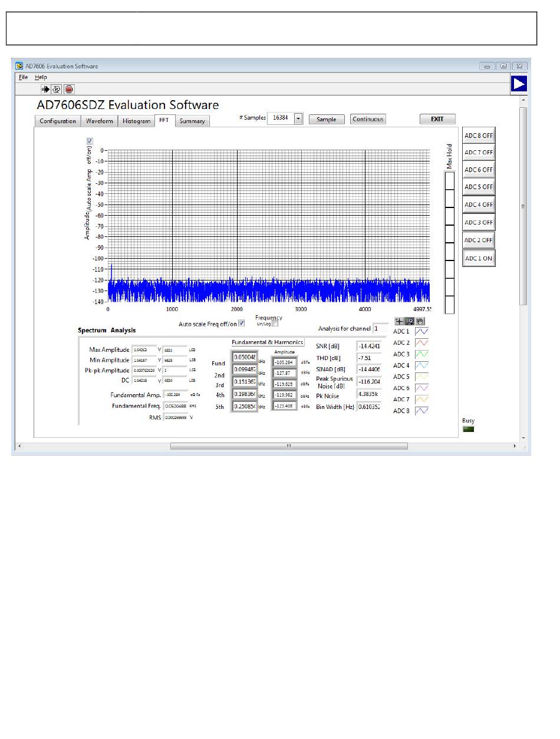Toggle ADC 6 OFF button
This screenshot has width=560, height=739.
479,170
